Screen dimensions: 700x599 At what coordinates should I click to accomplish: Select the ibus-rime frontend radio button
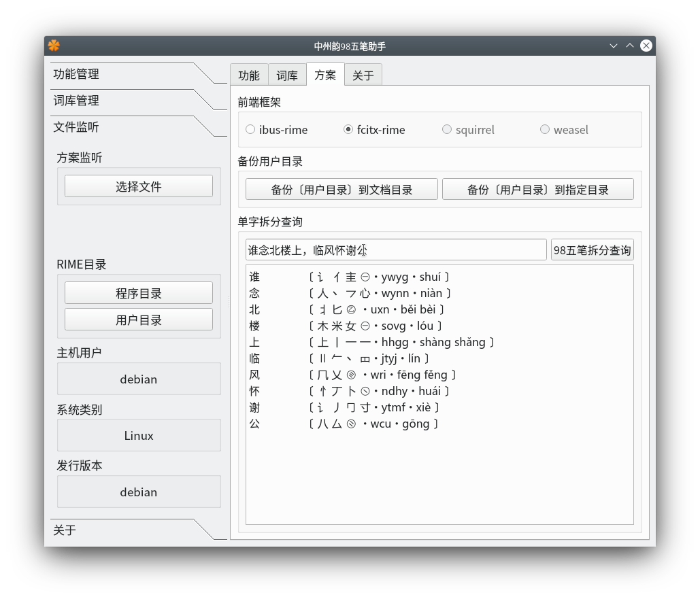[x=250, y=129]
